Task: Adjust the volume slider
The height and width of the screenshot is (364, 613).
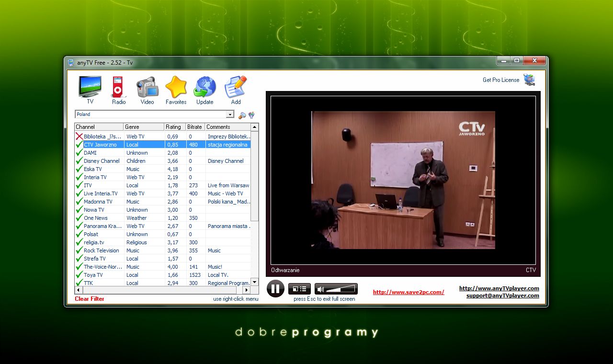Action: click(341, 289)
